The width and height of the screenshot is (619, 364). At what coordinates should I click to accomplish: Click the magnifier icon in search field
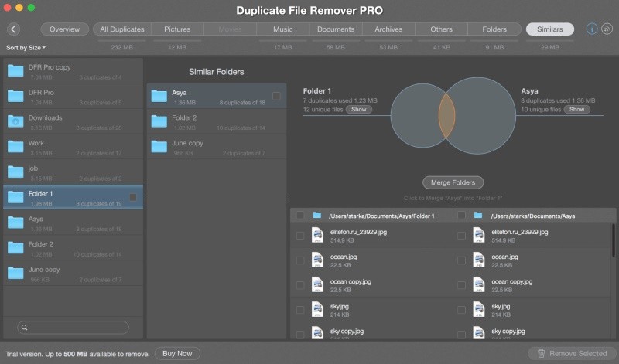coord(25,328)
